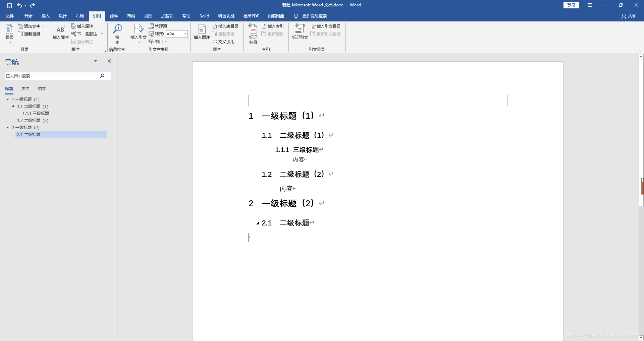Collapse the 1.1 二级标题 (1) tree node
Image resolution: width=644 pixels, height=341 pixels.
13,106
